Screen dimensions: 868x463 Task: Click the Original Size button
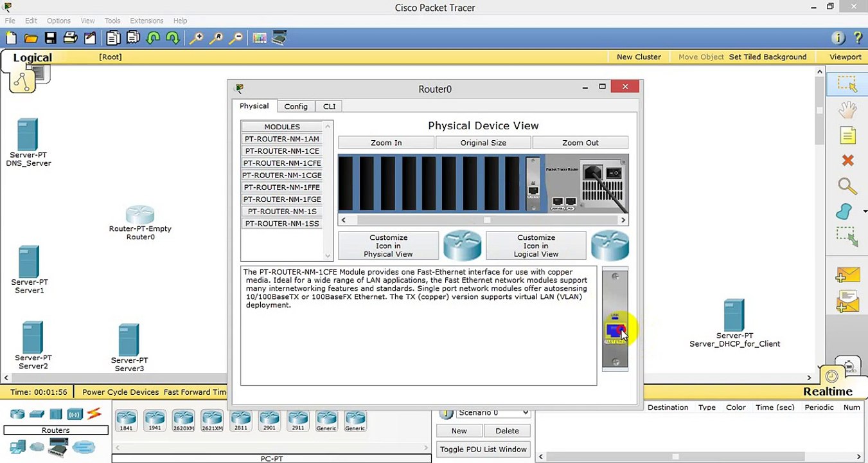(x=483, y=143)
